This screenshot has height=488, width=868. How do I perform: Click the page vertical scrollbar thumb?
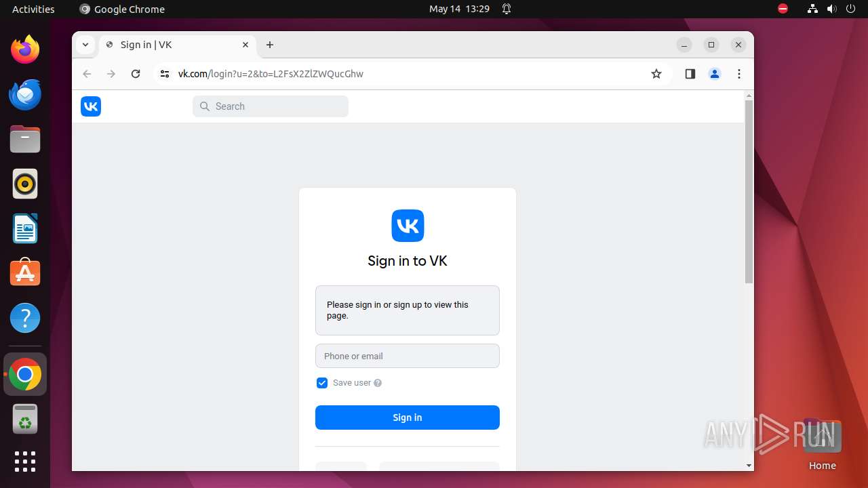pos(749,192)
